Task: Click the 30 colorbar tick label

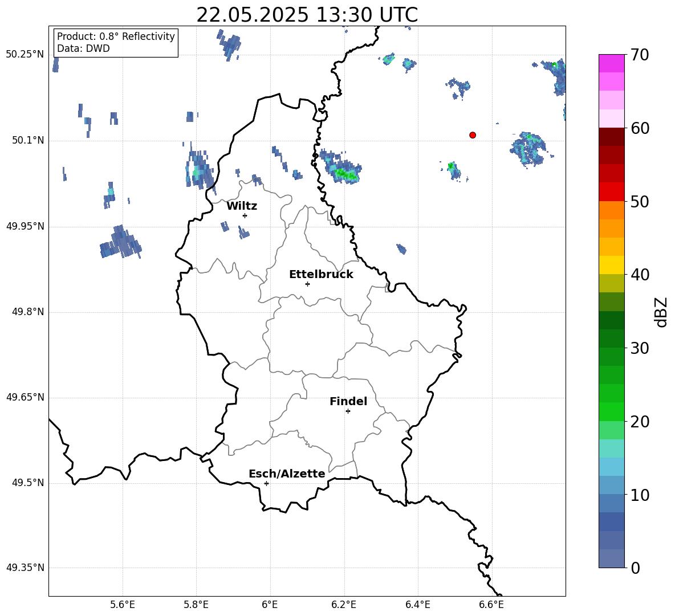Action: (640, 348)
